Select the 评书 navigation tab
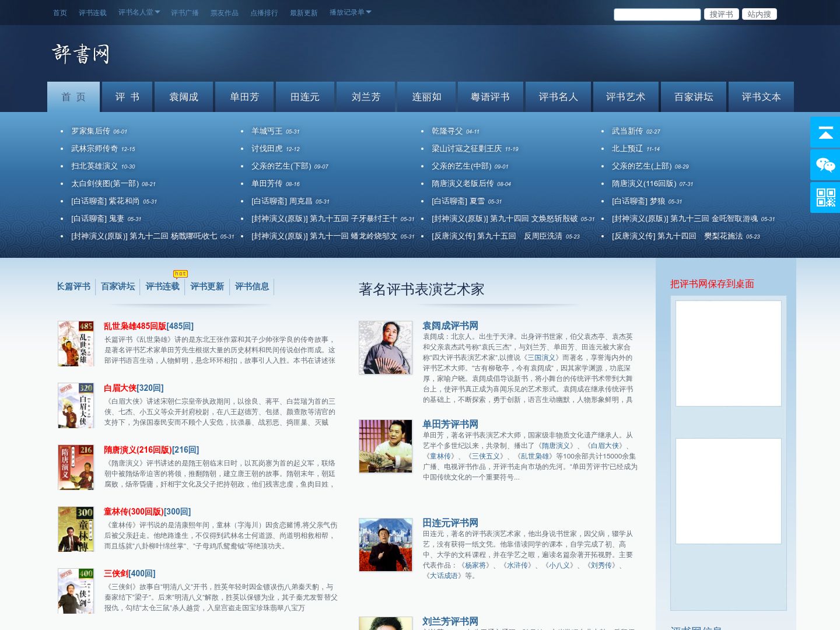This screenshot has height=630, width=840. 127,97
